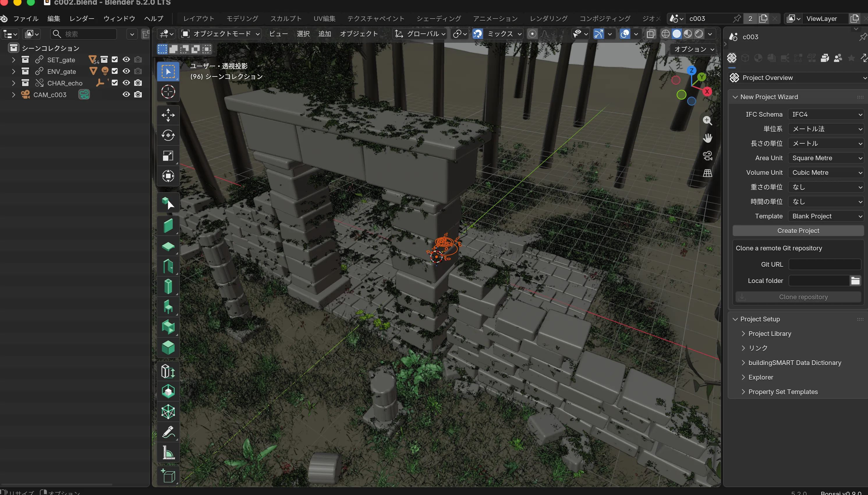This screenshot has width=868, height=495.
Task: Select the Transform tool
Action: [168, 176]
